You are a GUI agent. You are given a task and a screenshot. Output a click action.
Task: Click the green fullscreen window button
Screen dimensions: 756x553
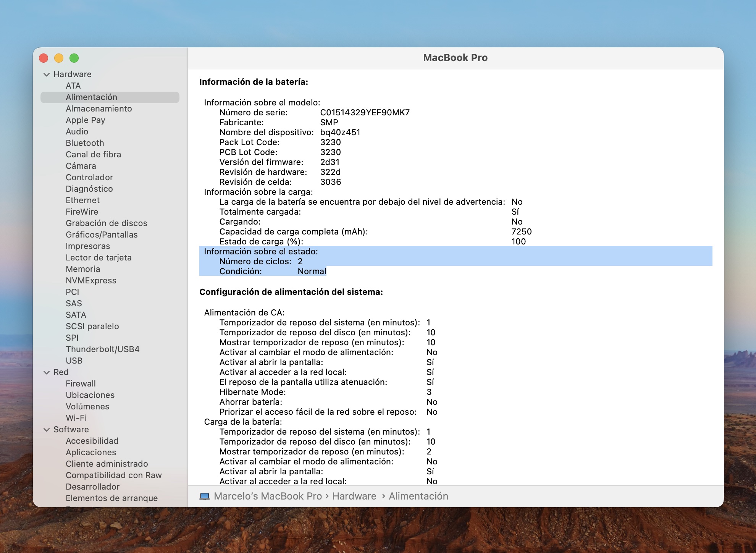[x=74, y=58]
